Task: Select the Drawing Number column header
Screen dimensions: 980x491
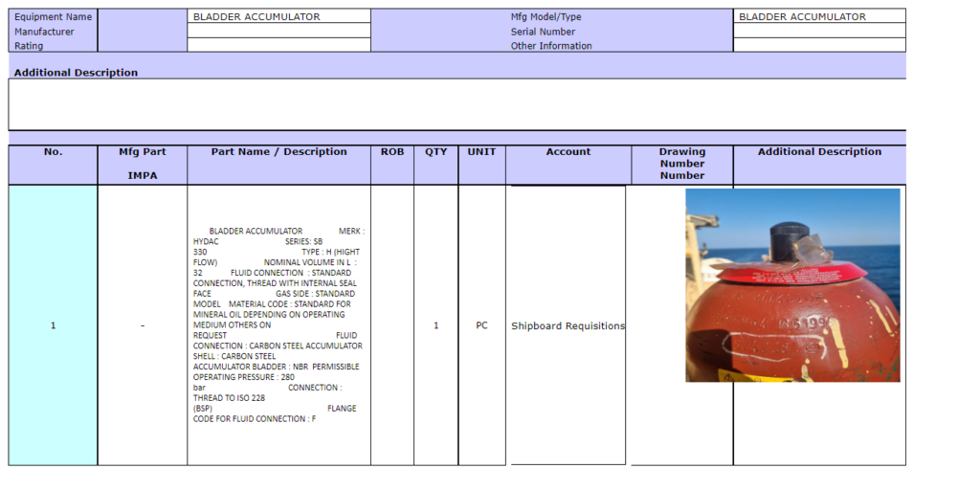Action: pyautogui.click(x=681, y=164)
